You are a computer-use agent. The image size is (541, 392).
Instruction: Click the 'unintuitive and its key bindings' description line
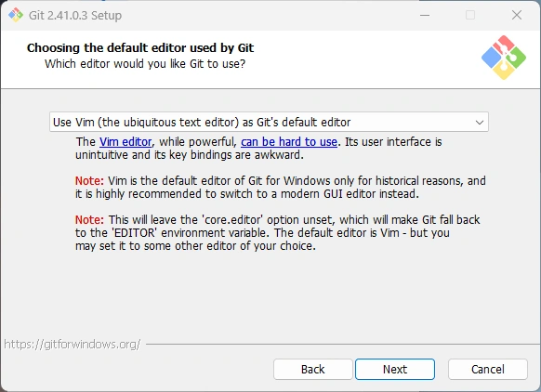click(x=190, y=155)
